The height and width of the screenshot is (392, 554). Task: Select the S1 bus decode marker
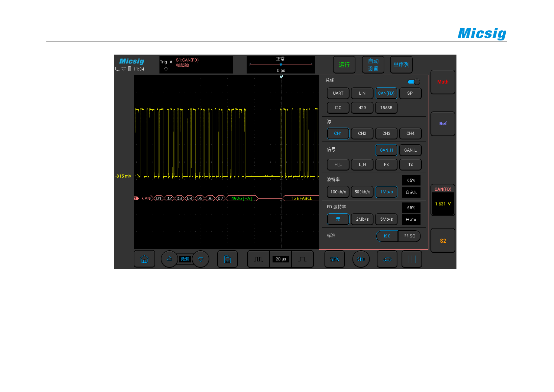click(x=136, y=198)
